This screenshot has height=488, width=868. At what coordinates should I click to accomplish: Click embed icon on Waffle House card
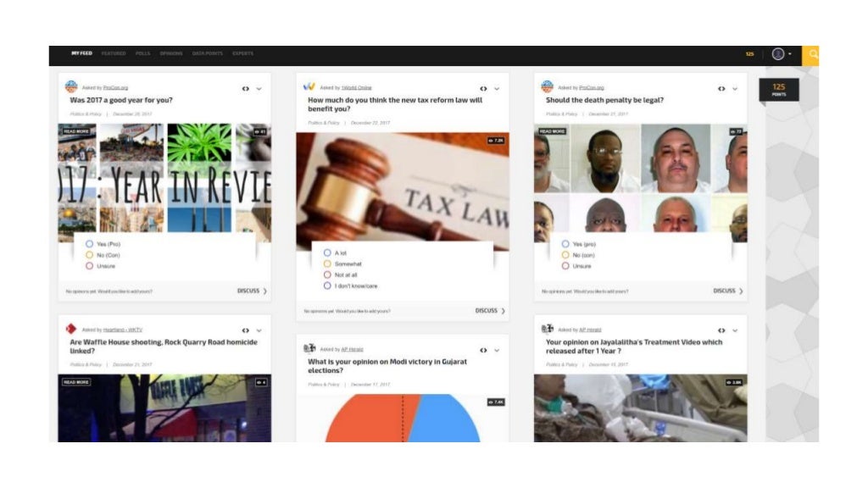(x=245, y=330)
